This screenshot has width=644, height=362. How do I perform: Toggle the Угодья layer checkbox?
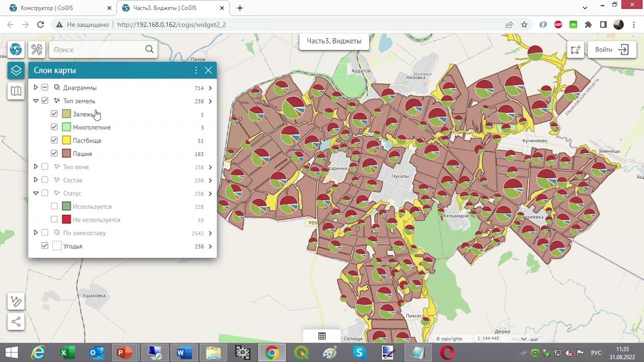pos(45,246)
